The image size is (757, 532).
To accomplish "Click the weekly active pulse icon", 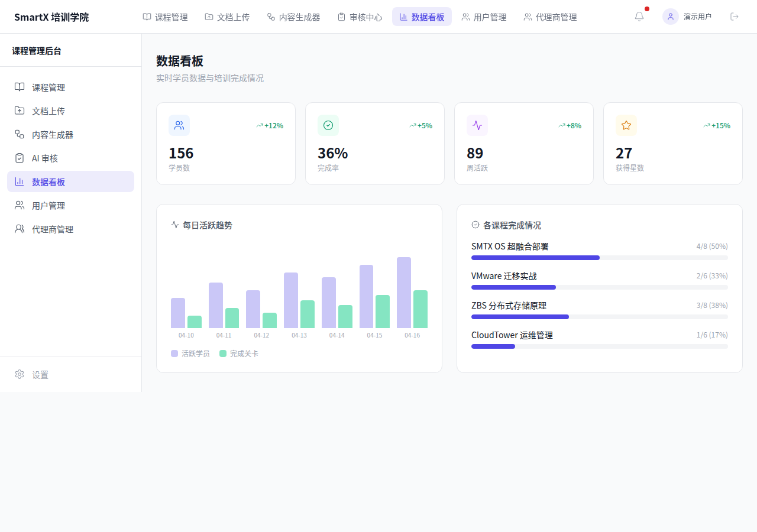I will click(x=477, y=125).
